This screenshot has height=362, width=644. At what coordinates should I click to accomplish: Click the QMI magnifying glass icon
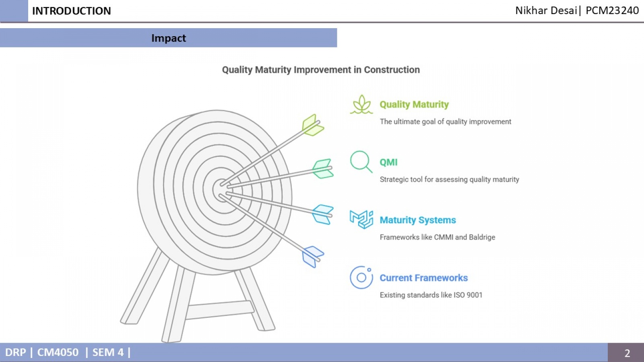point(361,162)
